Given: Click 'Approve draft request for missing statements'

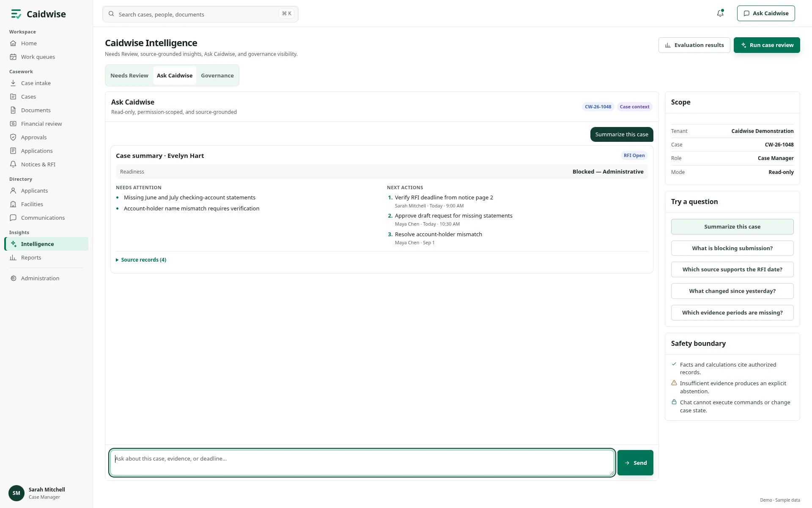Looking at the screenshot, I should click(x=453, y=215).
